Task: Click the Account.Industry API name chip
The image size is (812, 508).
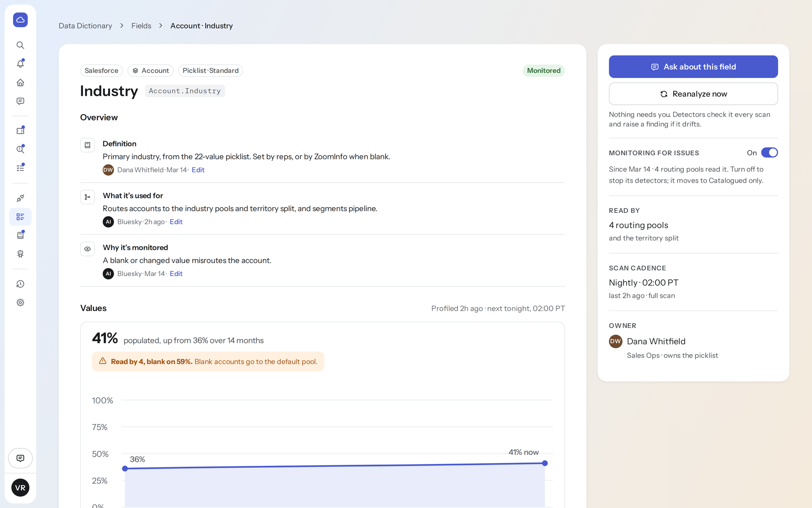Action: click(185, 91)
